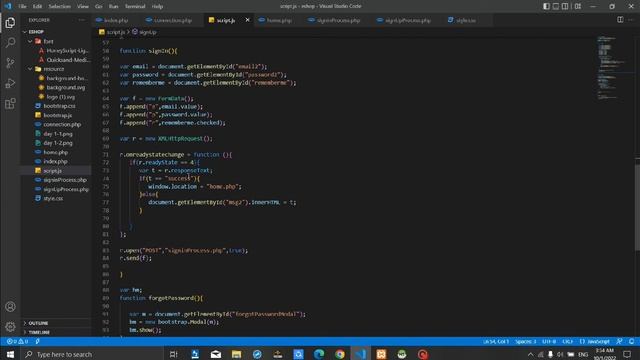Open the Source Control view
This screenshot has height=360, width=640.
[11, 63]
